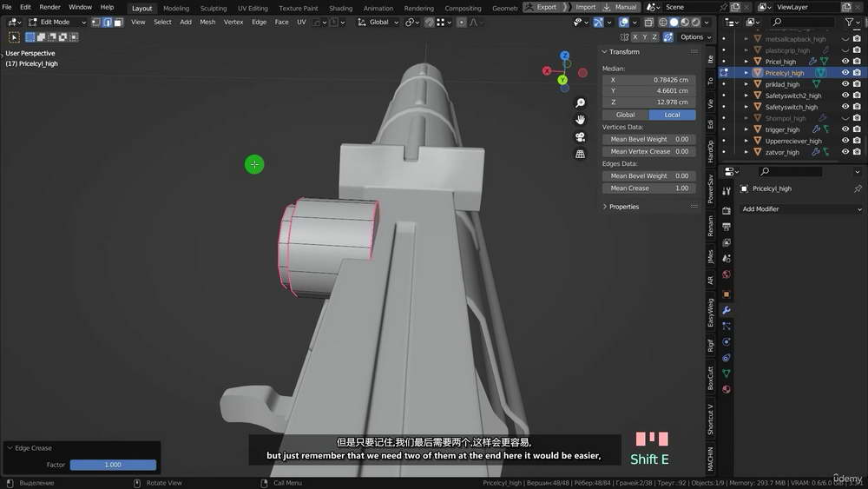Open the Tool properties tab

click(727, 190)
